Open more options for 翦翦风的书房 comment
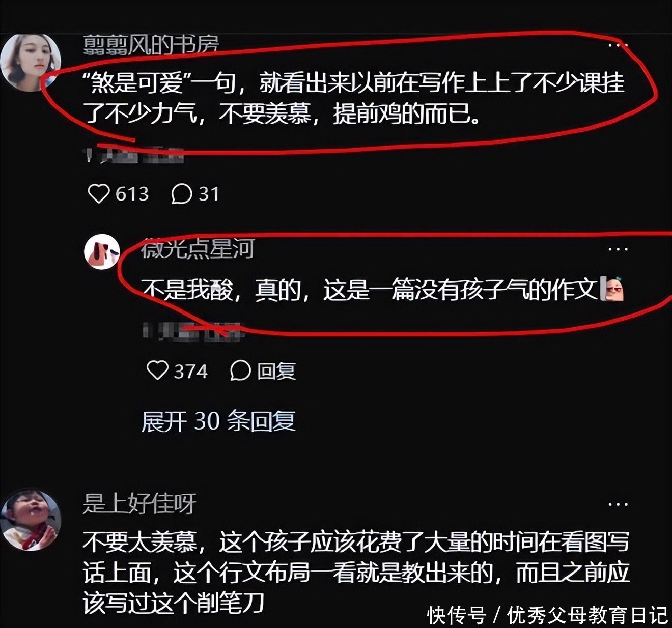Viewport: 672px width, 628px height. click(x=618, y=45)
